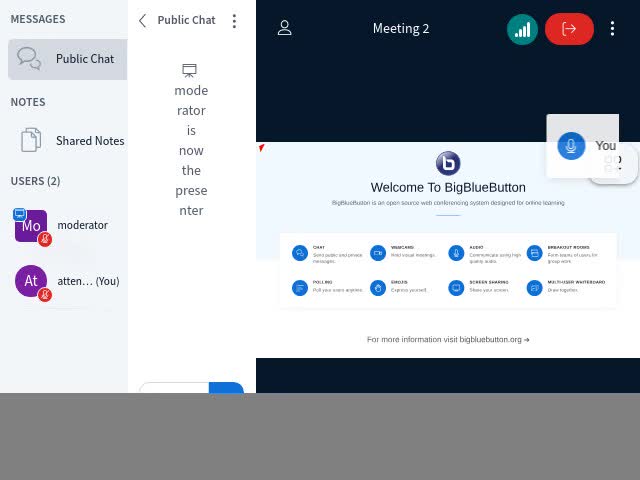Select the attendee (You) avatar
Viewport: 640px width, 480px height.
[31, 281]
